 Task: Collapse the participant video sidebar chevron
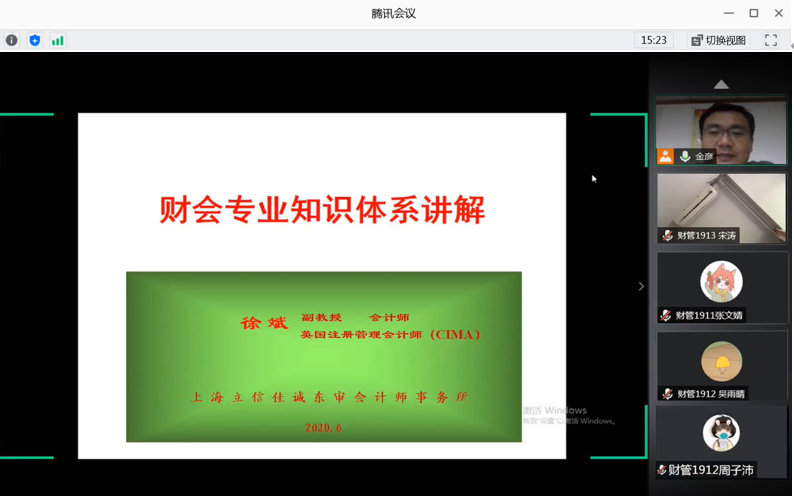point(641,287)
